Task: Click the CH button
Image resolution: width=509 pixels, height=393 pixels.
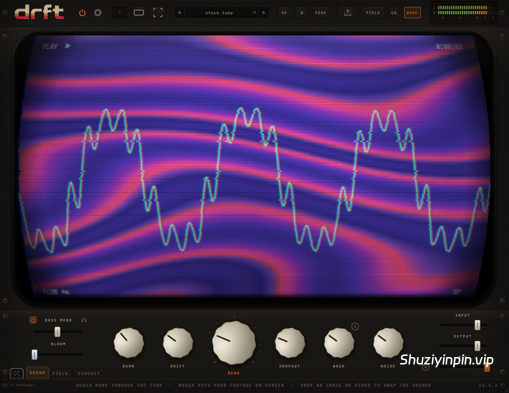Action: tap(394, 13)
